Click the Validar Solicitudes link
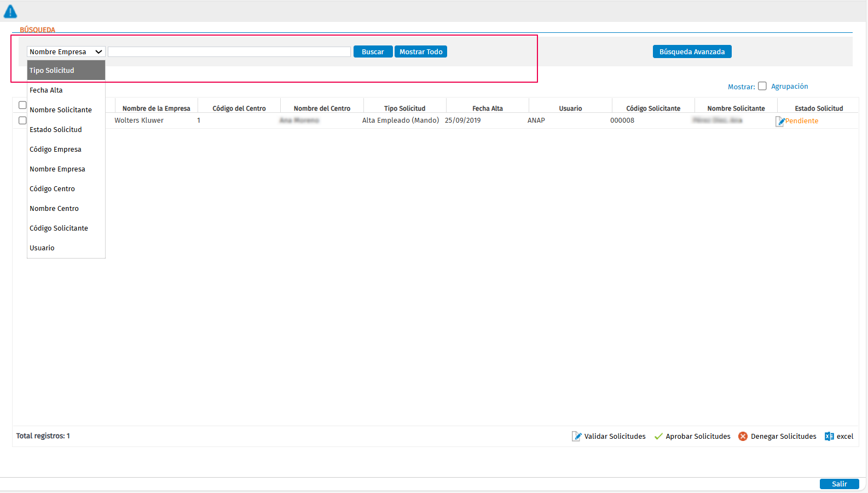Screen dimensions: 868x493 615,437
